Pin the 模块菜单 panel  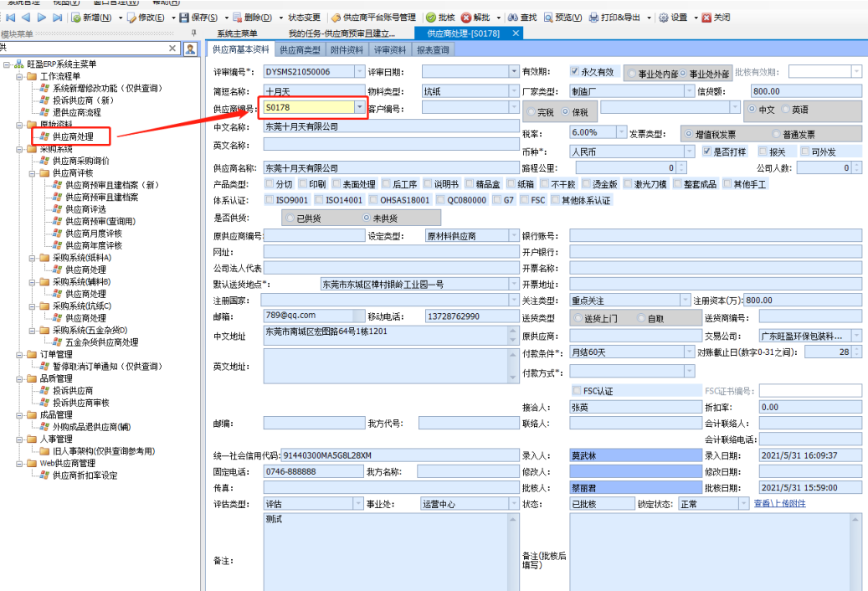coord(193,33)
